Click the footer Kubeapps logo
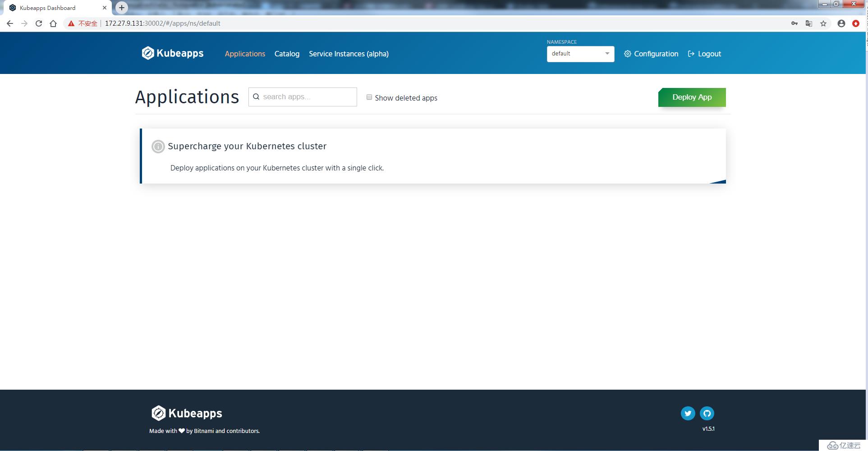This screenshot has height=451, width=868. click(x=187, y=413)
